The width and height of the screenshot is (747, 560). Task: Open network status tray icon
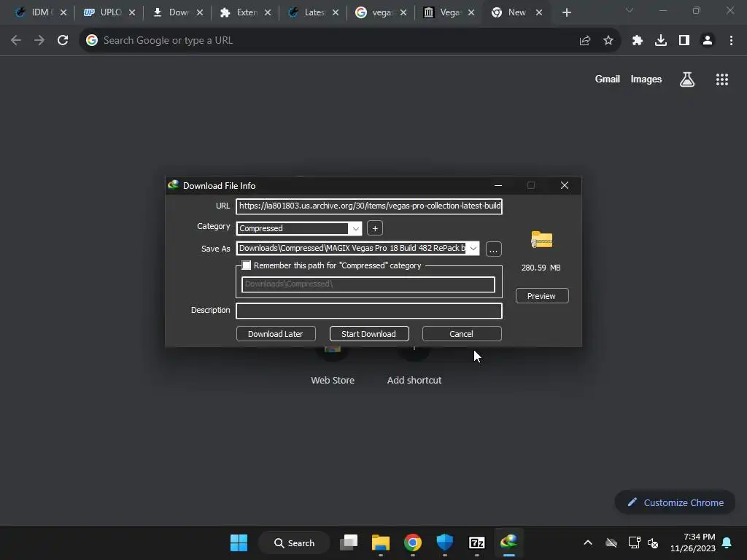[x=634, y=542]
